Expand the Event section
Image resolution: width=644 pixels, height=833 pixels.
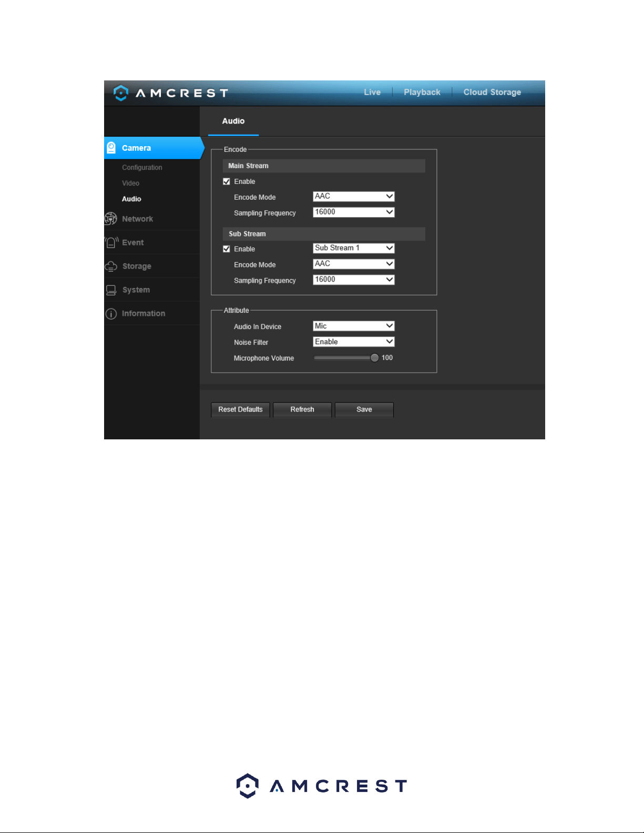(x=152, y=242)
